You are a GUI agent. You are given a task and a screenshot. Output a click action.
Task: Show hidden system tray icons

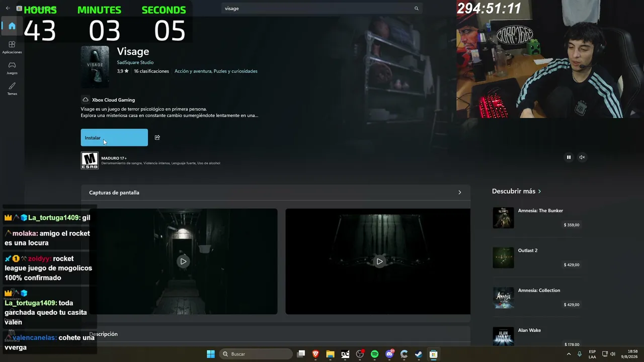pyautogui.click(x=569, y=354)
